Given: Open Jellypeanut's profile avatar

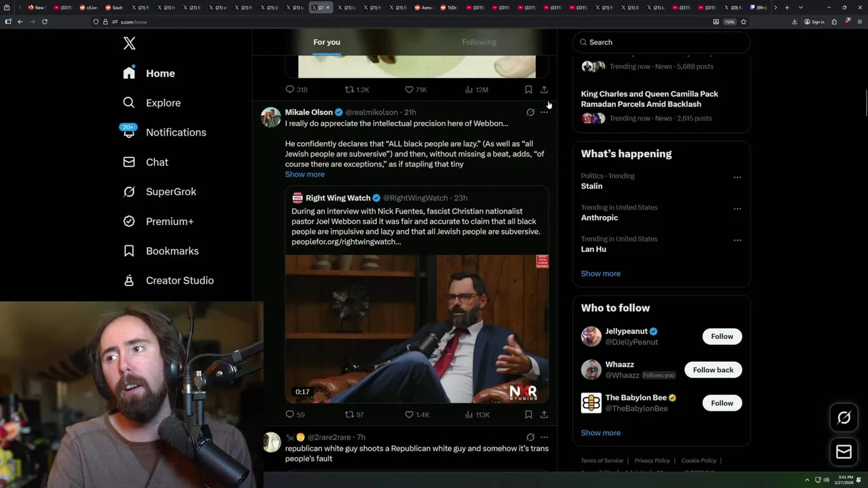Looking at the screenshot, I should coord(591,336).
